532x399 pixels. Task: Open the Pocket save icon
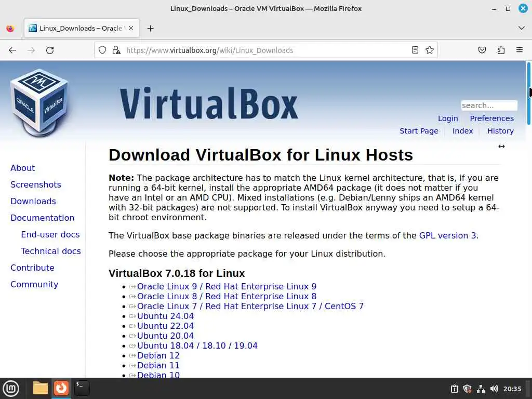click(x=482, y=50)
